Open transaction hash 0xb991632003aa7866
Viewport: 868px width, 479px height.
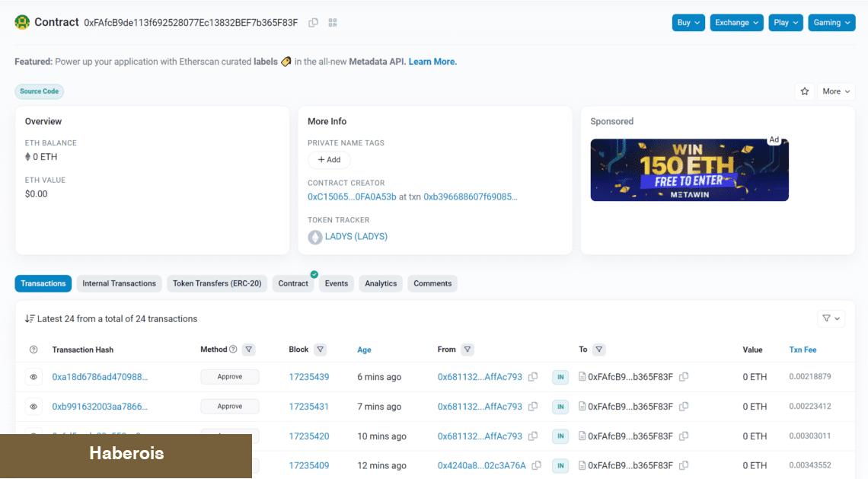pyautogui.click(x=100, y=407)
